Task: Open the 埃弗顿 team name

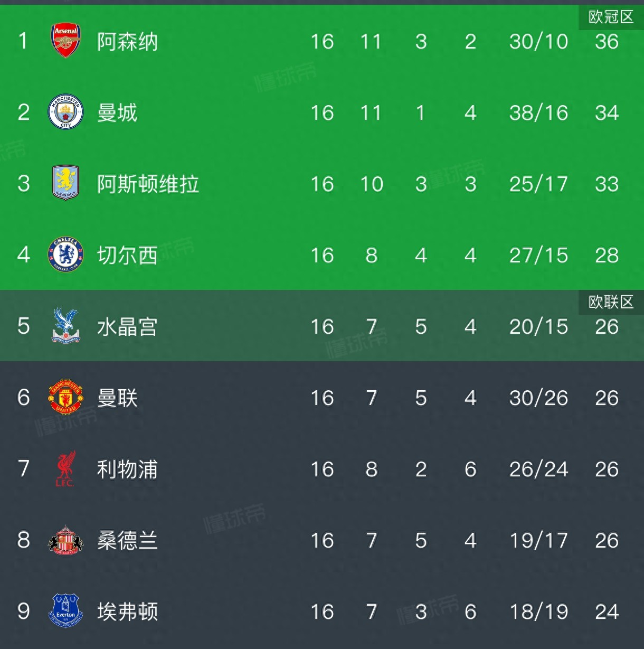Action: click(127, 612)
